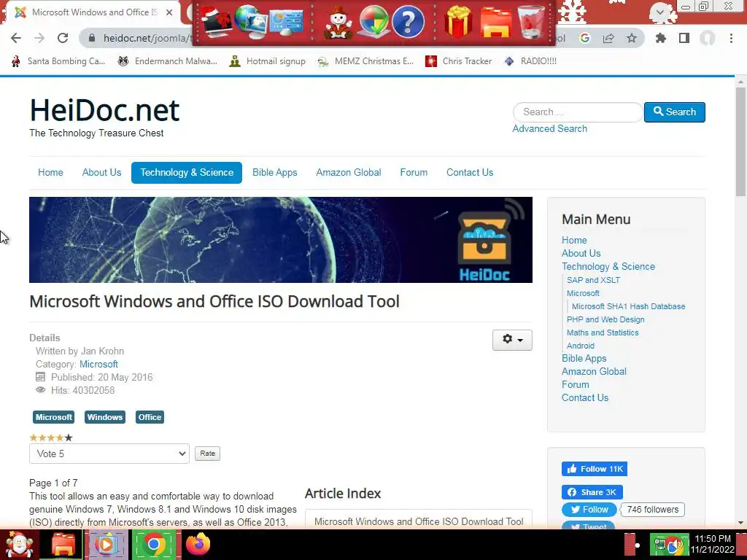Click the browser forward arrow
Screen dimensions: 747x560
(x=39, y=38)
